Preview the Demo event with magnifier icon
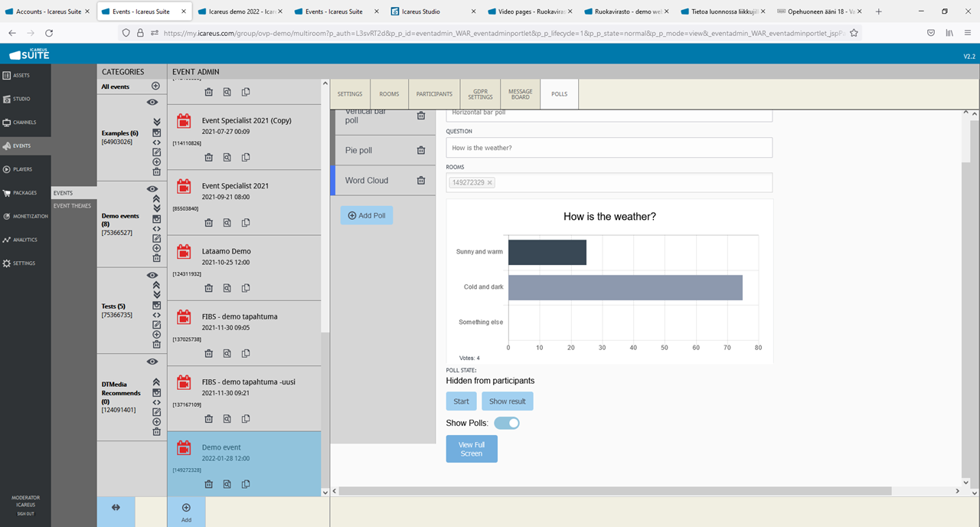980x527 pixels. click(x=227, y=484)
